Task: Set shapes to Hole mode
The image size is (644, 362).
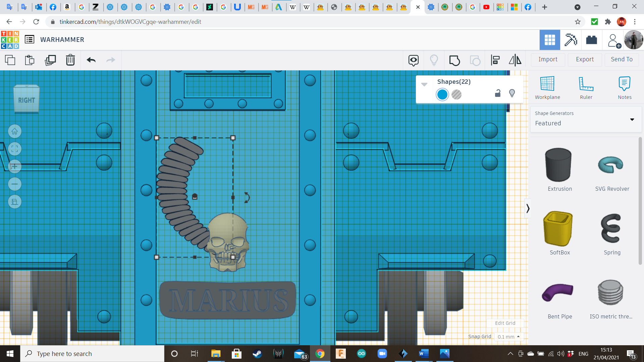Action: 457,95
